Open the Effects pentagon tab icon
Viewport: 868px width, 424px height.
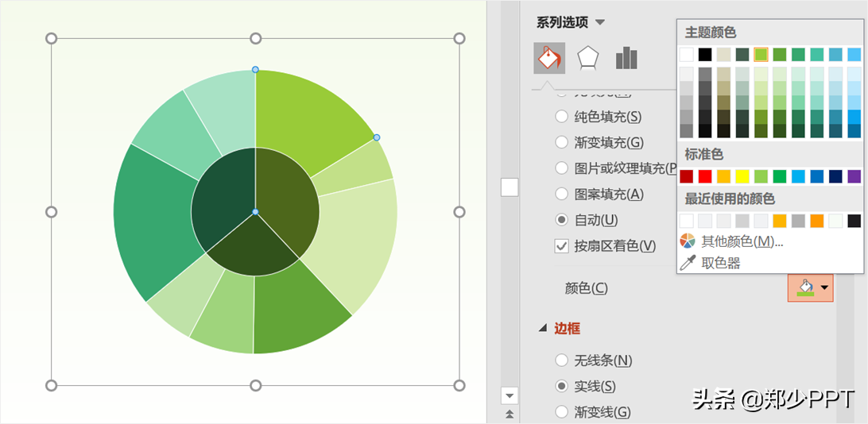pos(587,58)
